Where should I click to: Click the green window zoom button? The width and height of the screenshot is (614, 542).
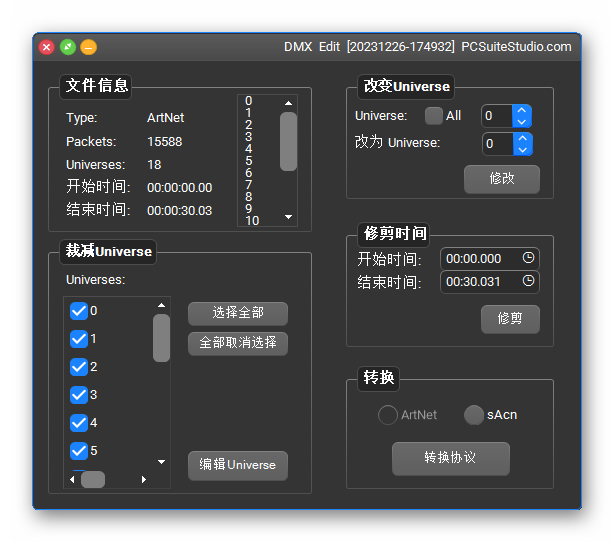click(67, 47)
